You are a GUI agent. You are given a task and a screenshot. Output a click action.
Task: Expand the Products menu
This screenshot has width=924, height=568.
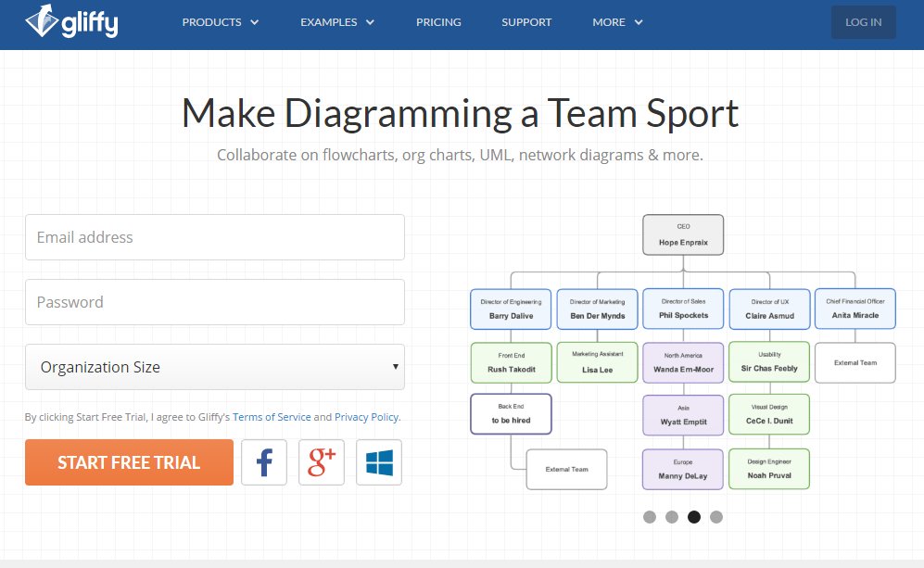click(x=221, y=22)
